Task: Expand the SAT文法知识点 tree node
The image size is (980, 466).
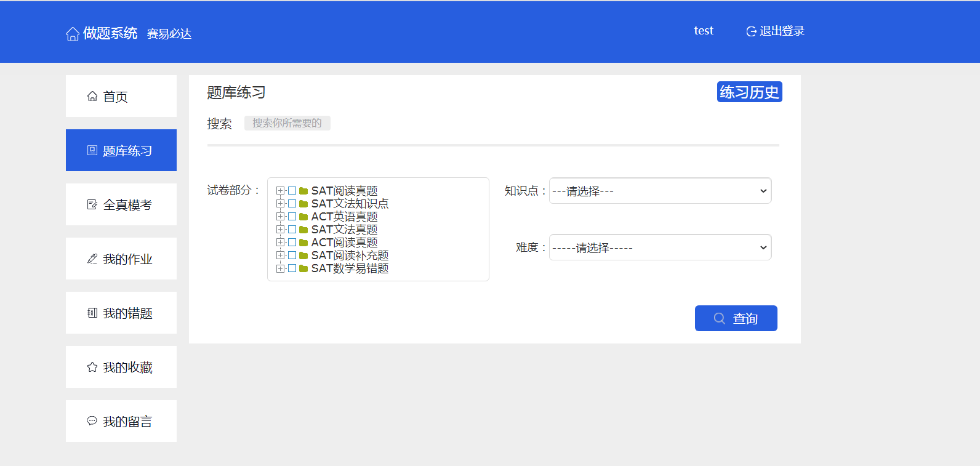Action: [280, 204]
